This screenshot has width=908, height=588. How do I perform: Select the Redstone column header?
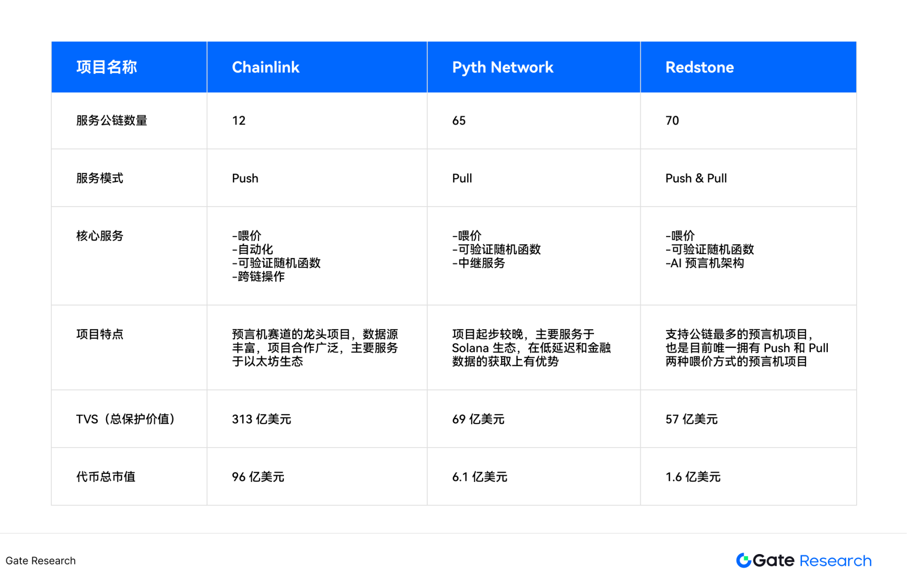click(699, 67)
